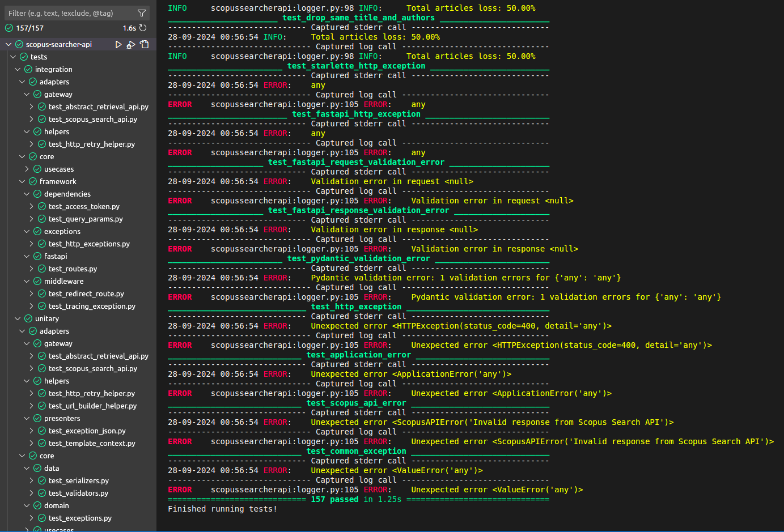This screenshot has height=532, width=784.
Task: Click the 1.6s duration label
Action: pos(129,28)
